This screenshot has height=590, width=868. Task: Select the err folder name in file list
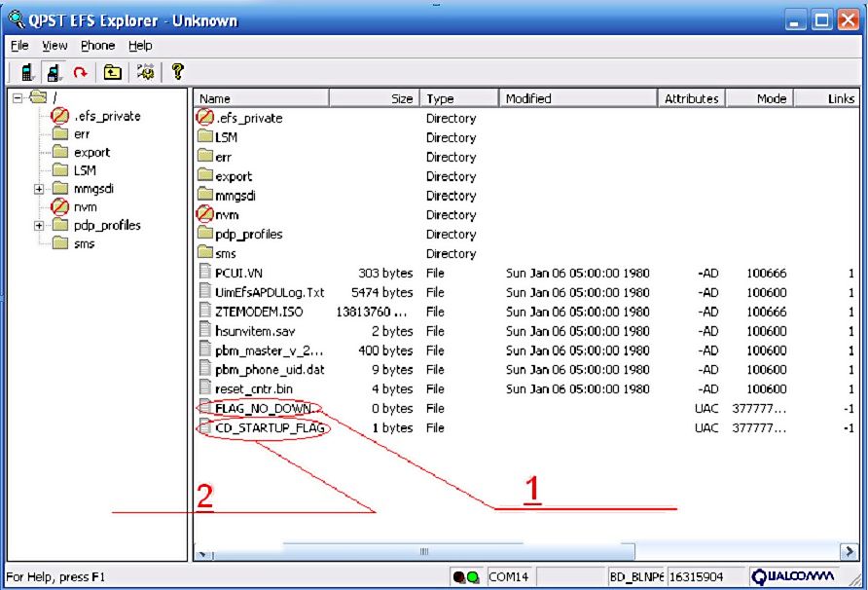point(223,158)
